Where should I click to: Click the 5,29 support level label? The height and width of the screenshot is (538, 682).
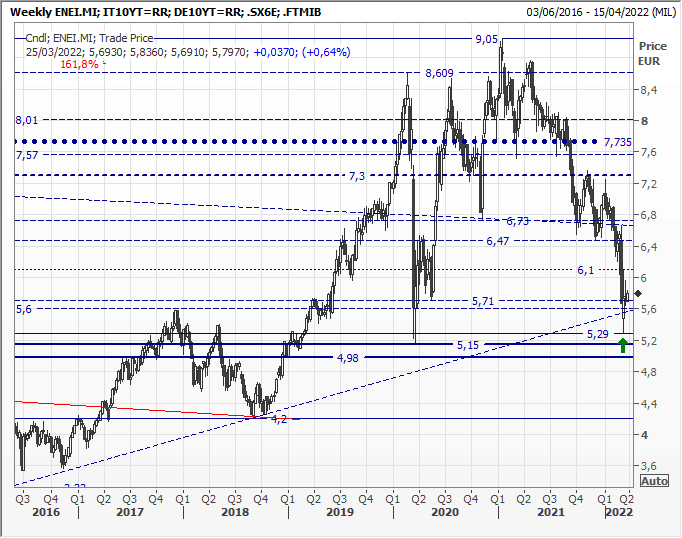tap(597, 334)
